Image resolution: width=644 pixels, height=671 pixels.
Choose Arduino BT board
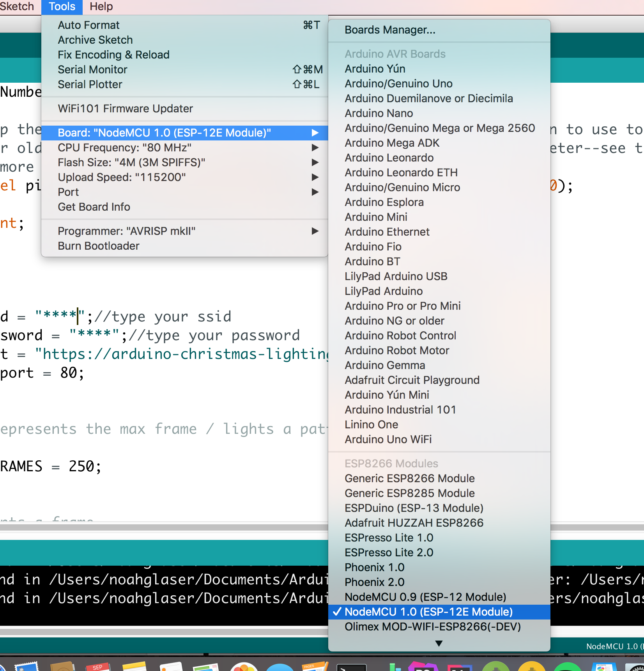click(439, 261)
